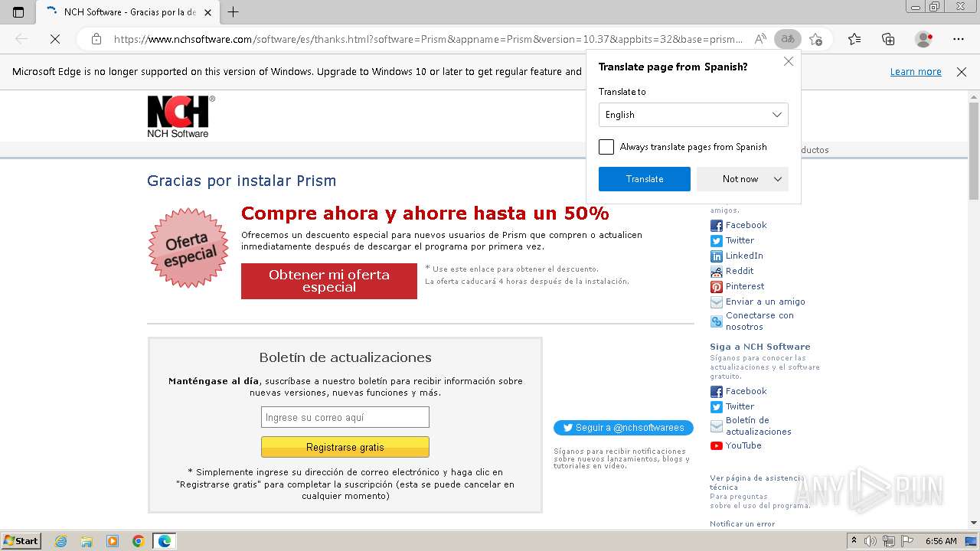Click the Gracias por instalar Prism heading
The height and width of the screenshot is (551, 980).
point(242,181)
